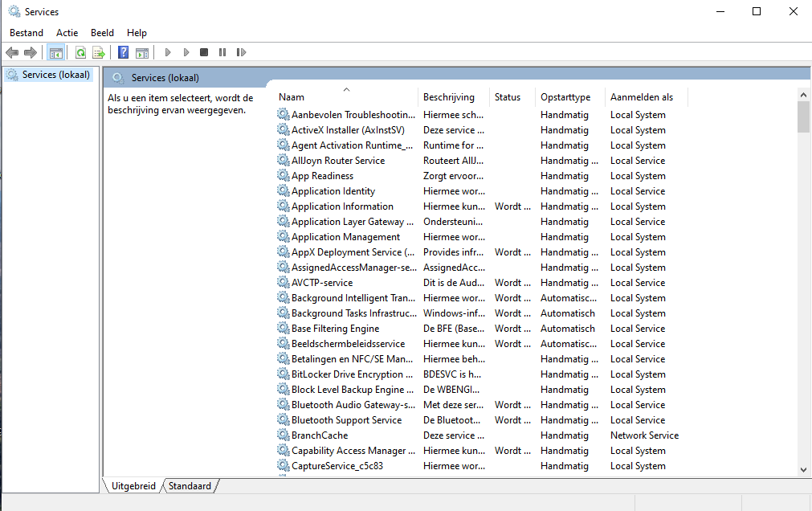Click the vertical scrollbar thumb

click(x=803, y=117)
